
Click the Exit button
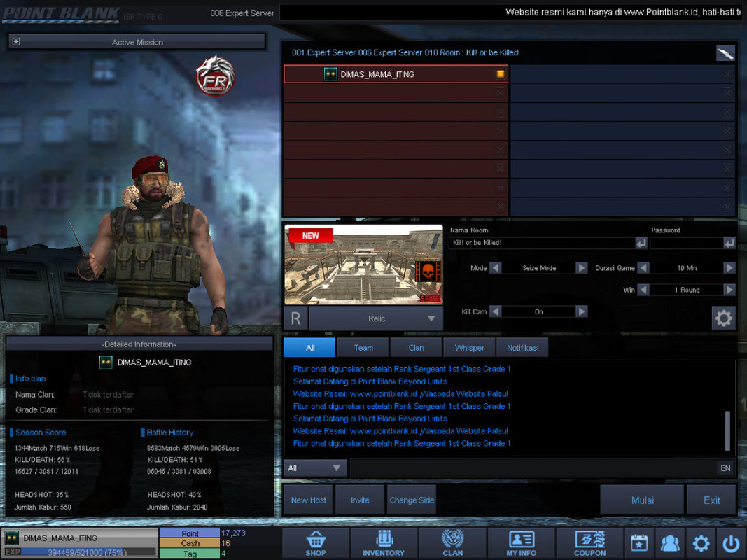point(711,500)
